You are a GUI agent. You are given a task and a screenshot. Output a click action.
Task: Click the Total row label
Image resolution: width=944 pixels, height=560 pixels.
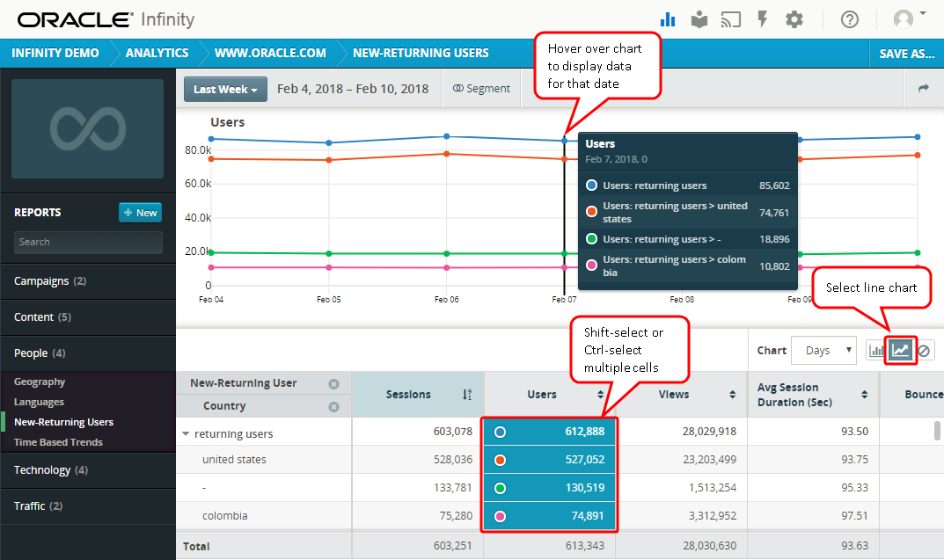click(196, 546)
